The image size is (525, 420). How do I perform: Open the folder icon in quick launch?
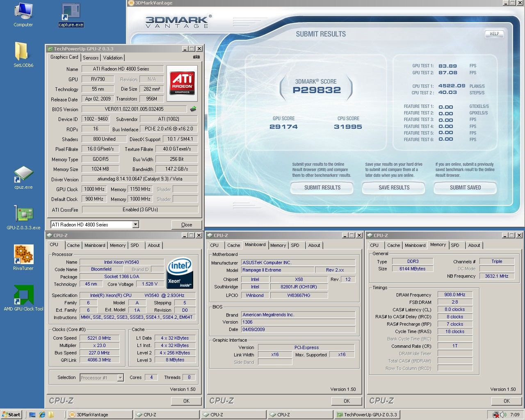pyautogui.click(x=51, y=414)
